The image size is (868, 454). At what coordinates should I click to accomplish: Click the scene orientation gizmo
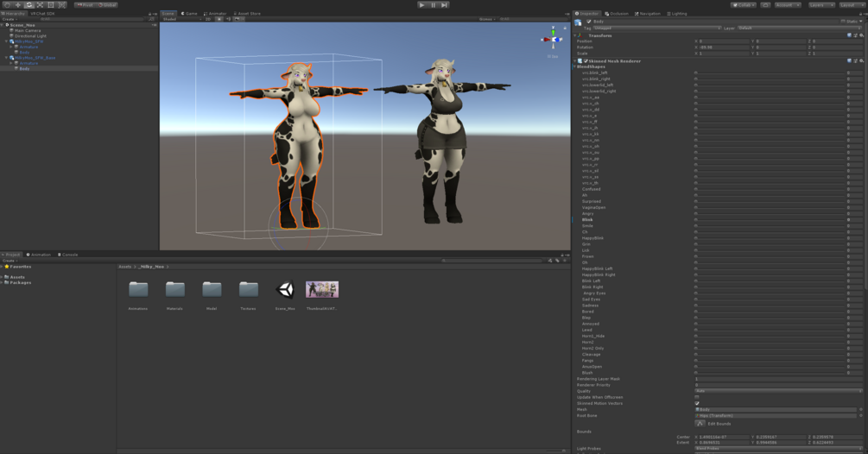[553, 39]
